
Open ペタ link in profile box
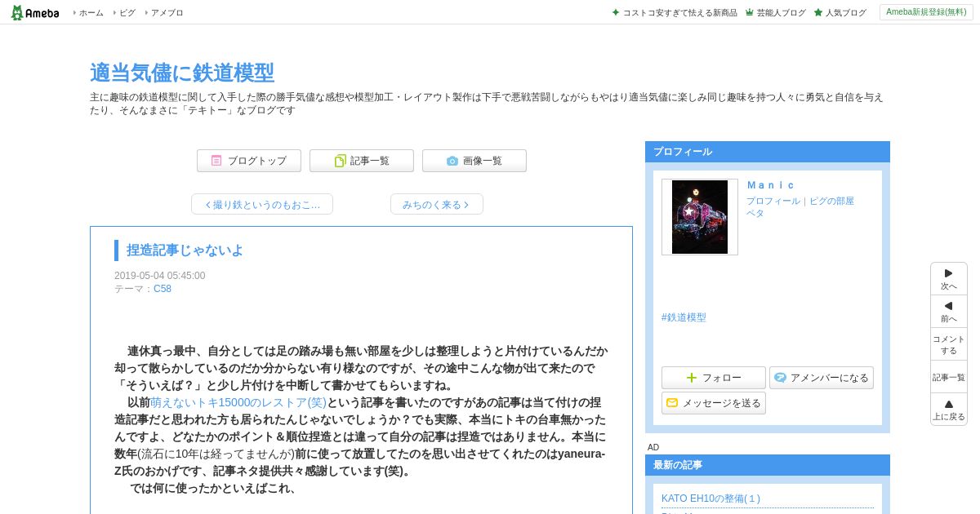(755, 213)
